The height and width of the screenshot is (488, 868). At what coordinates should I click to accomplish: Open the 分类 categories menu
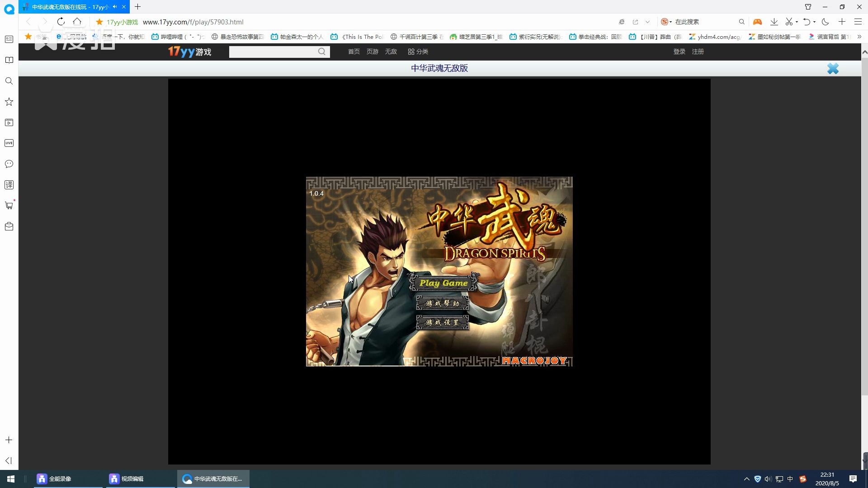[418, 52]
